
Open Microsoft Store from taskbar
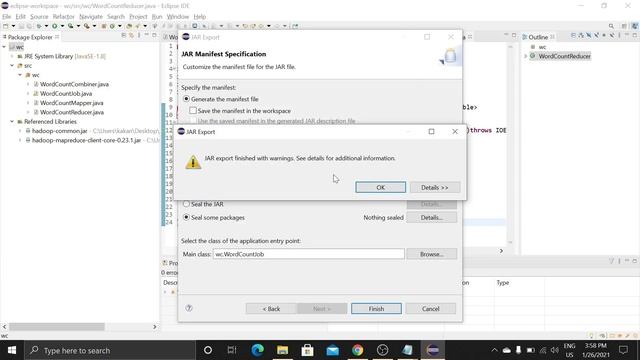[307, 350]
